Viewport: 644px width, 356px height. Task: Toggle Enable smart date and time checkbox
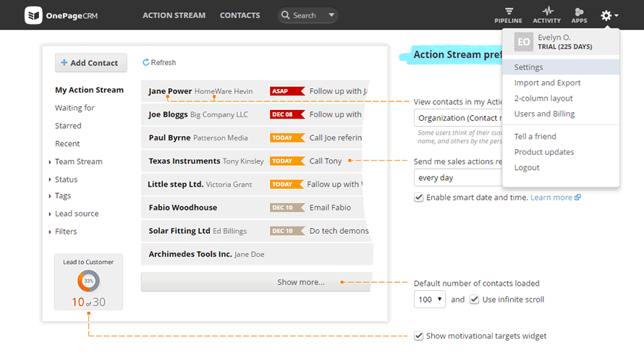click(419, 198)
